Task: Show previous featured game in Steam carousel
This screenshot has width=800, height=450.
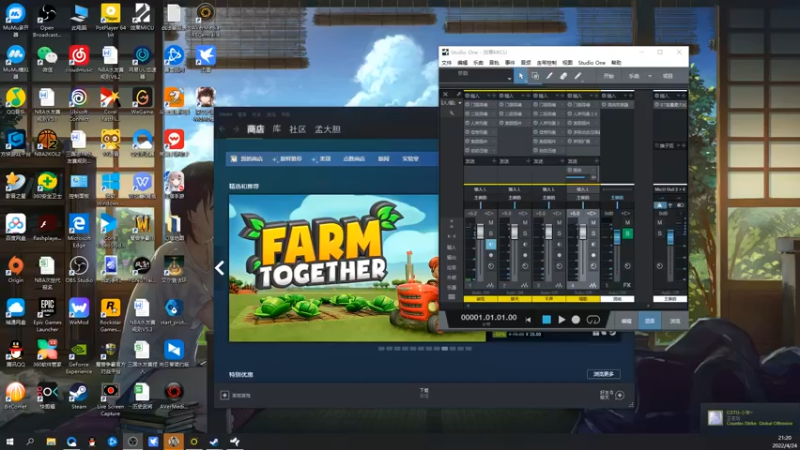Action: 219,268
